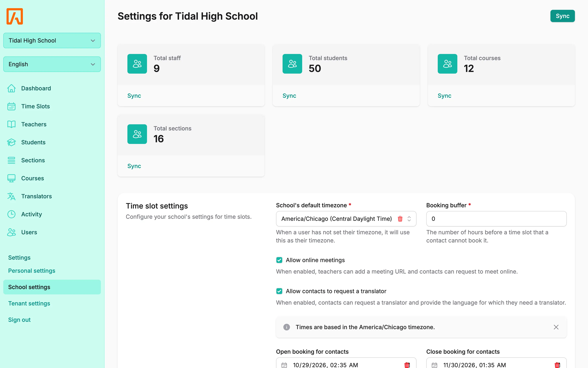Click the Total courses people icon
This screenshot has width=588, height=368.
click(x=447, y=64)
